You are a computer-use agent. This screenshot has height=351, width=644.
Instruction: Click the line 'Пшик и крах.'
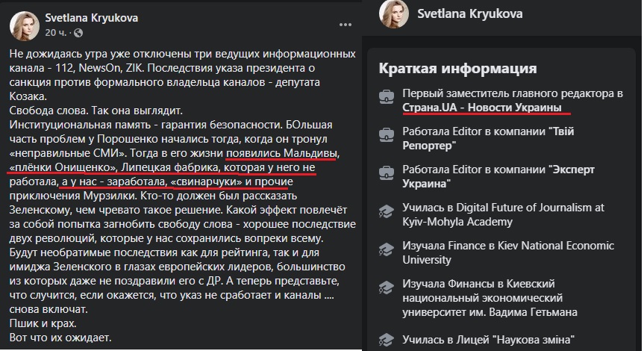(43, 323)
